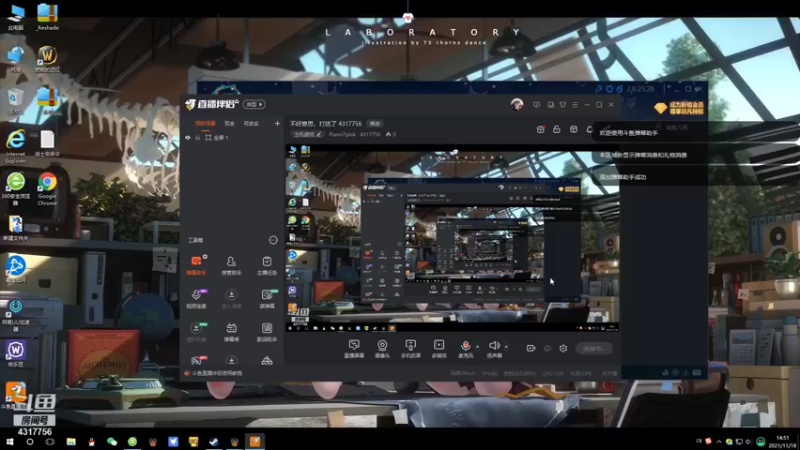
Task: Edit the 主机游戏 category tag
Action: (308, 134)
